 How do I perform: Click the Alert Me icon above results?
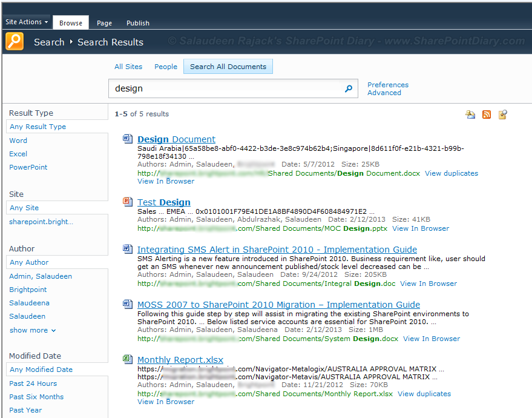pyautogui.click(x=470, y=114)
